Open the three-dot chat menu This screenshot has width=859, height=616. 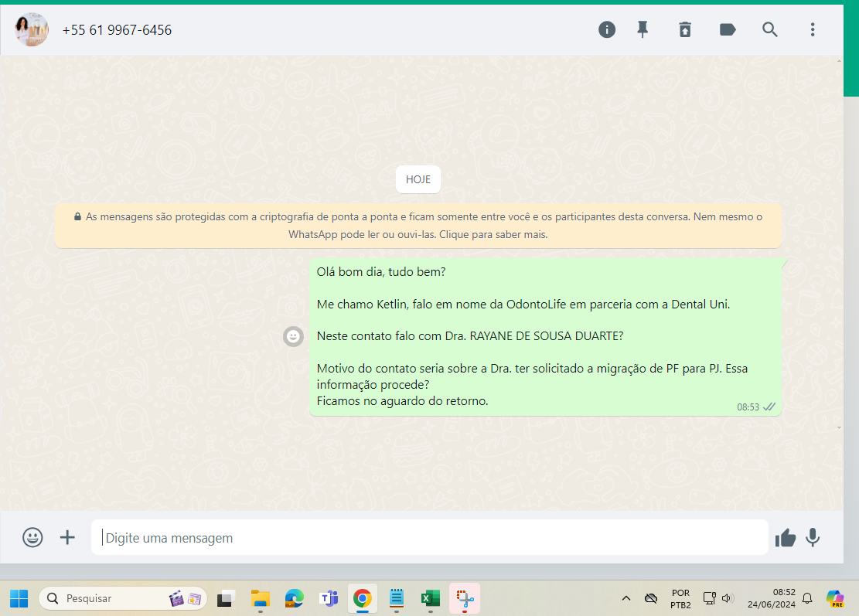pyautogui.click(x=813, y=29)
